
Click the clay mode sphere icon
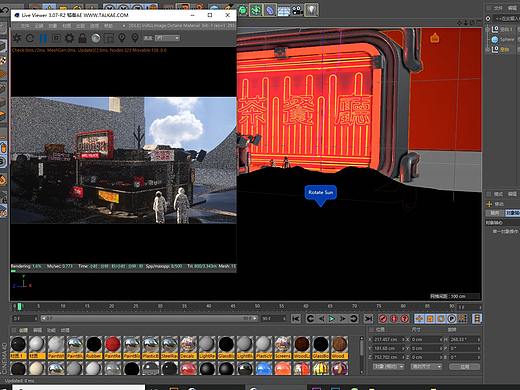(96, 38)
